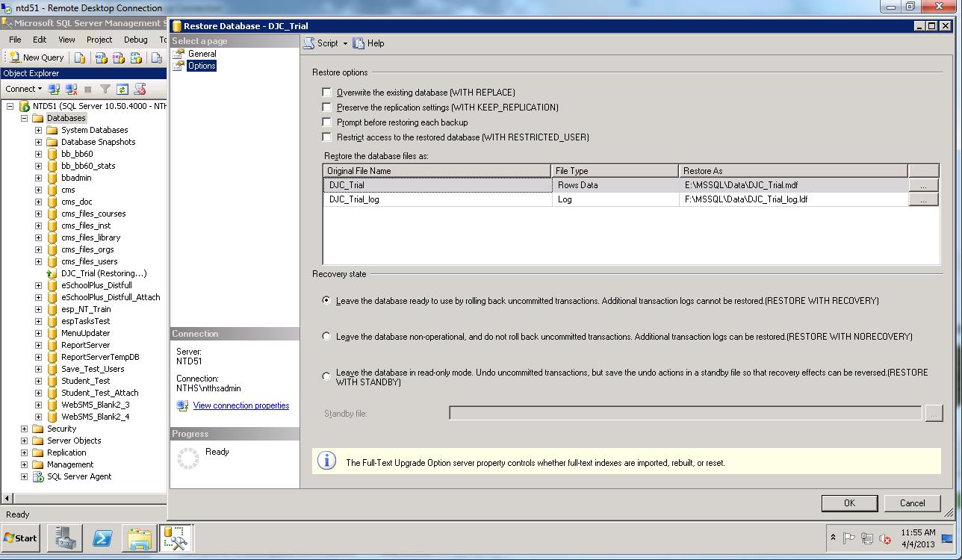Switch to the General page
This screenshot has height=560, width=962.
[x=202, y=54]
